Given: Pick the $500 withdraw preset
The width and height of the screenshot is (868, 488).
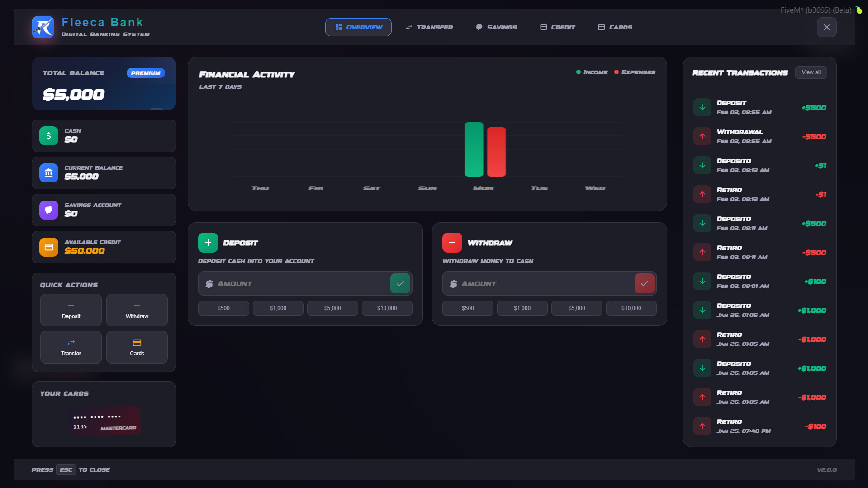Looking at the screenshot, I should click(468, 308).
